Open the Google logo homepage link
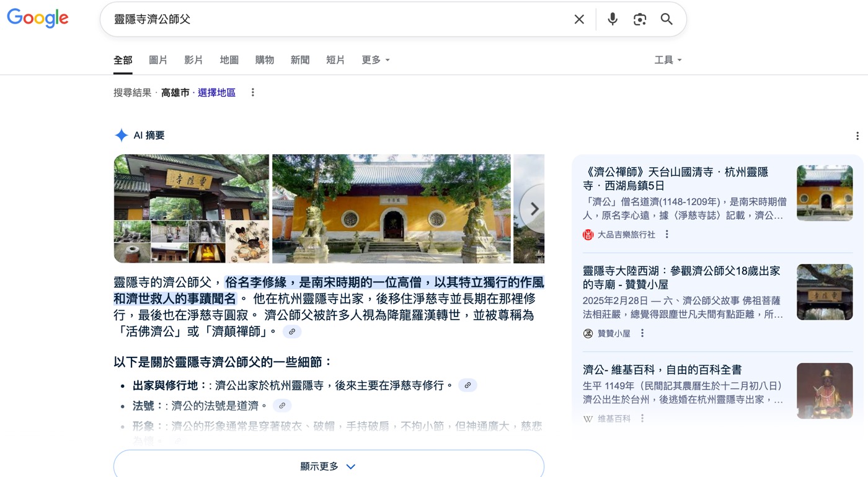The width and height of the screenshot is (868, 477). point(38,19)
